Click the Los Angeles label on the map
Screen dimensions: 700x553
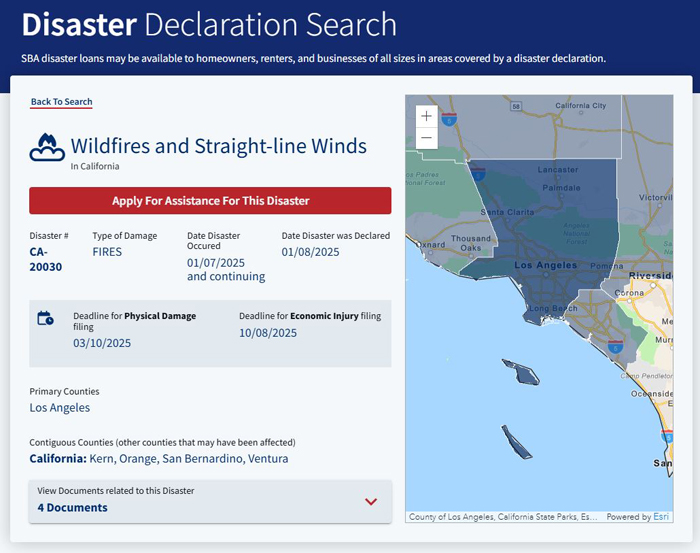[546, 265]
